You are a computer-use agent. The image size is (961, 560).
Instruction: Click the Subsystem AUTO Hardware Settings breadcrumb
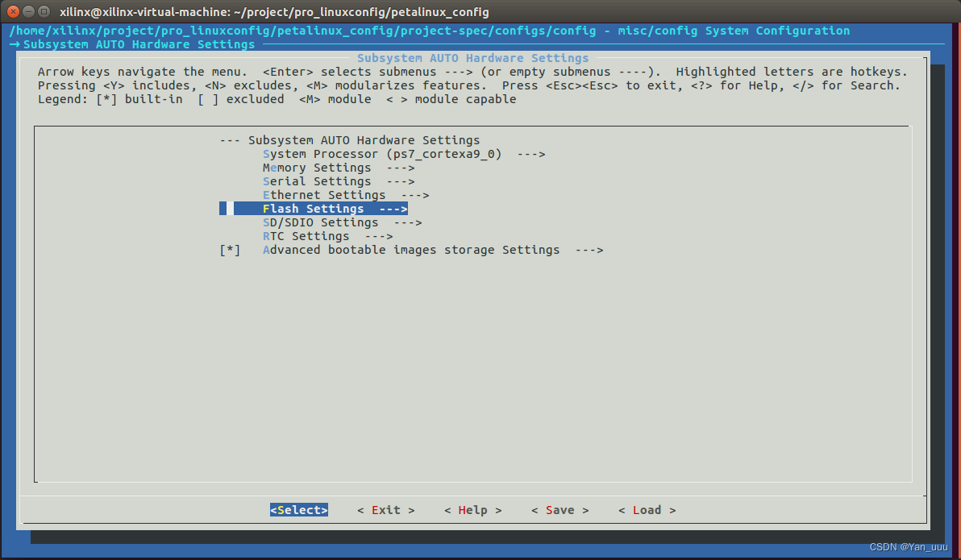[x=135, y=44]
